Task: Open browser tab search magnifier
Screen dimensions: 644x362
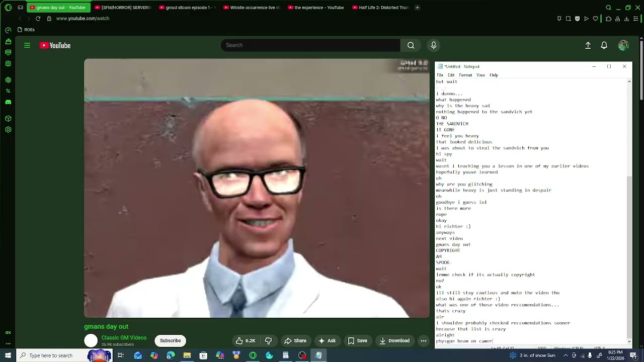Action: click(x=608, y=8)
